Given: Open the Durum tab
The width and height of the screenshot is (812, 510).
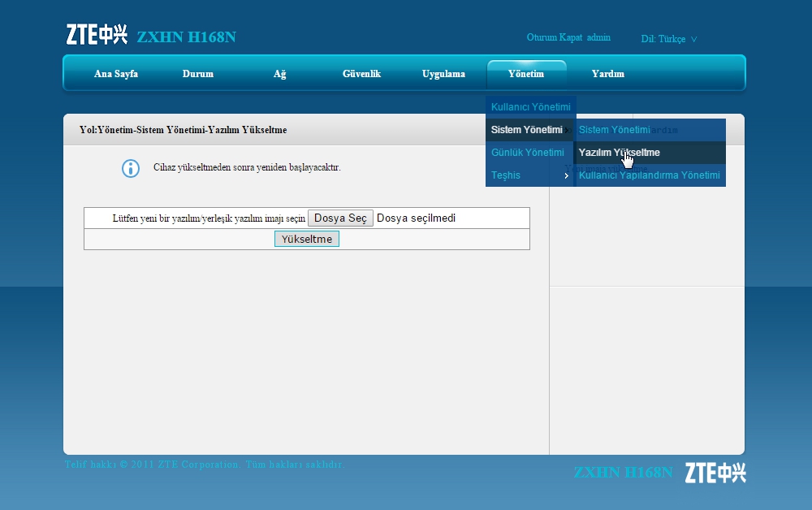Looking at the screenshot, I should coord(198,74).
